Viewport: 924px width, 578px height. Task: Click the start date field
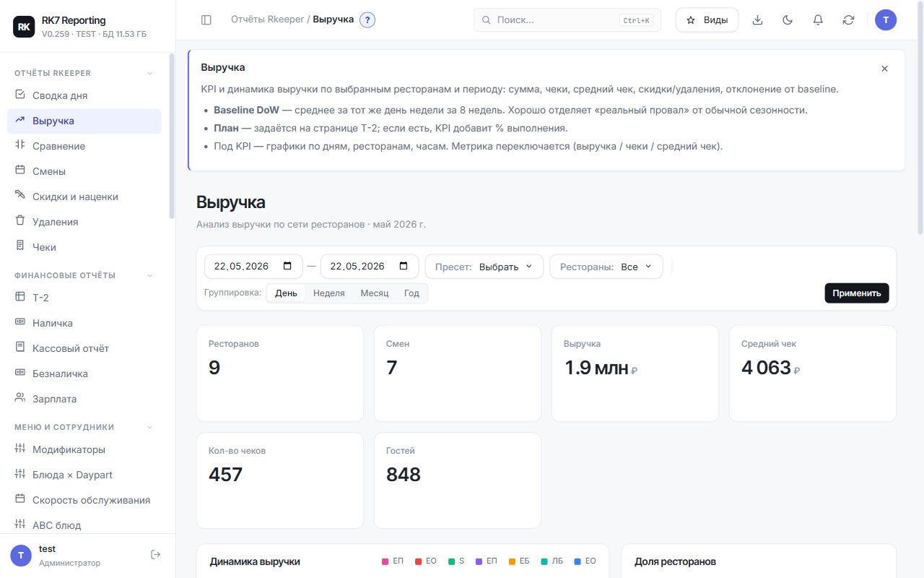click(x=253, y=267)
